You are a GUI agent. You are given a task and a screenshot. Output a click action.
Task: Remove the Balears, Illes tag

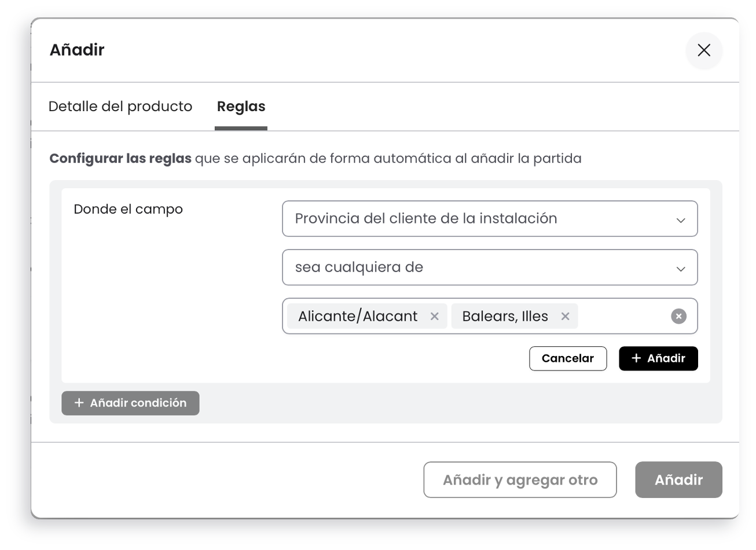566,316
